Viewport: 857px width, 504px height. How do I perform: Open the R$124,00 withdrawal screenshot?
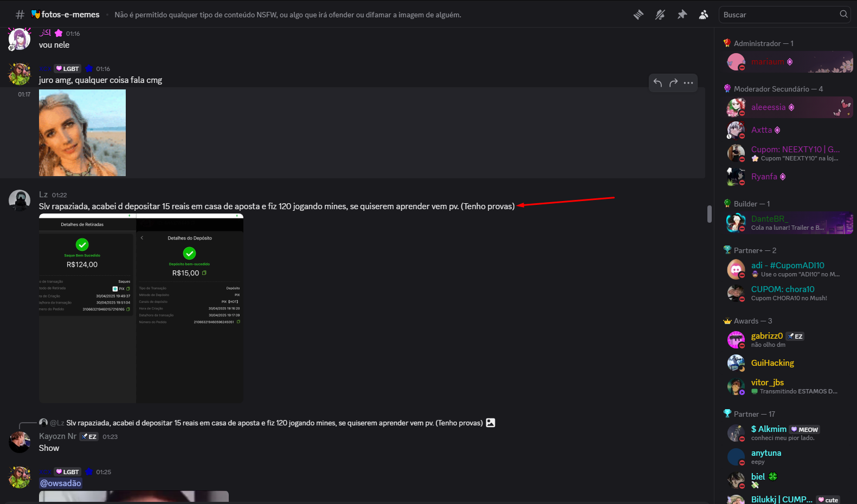(87, 308)
